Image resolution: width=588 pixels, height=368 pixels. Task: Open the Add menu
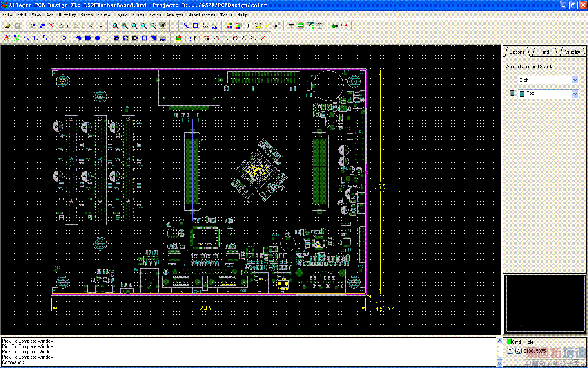click(50, 15)
